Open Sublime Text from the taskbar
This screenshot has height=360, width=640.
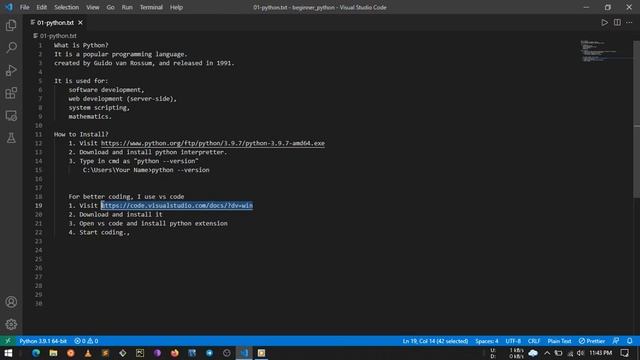pos(105,353)
